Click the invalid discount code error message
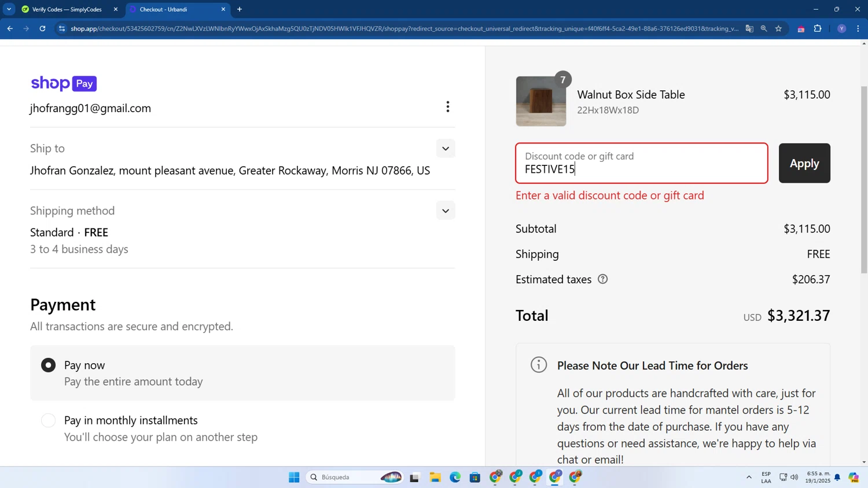Image resolution: width=868 pixels, height=488 pixels. pyautogui.click(x=610, y=195)
